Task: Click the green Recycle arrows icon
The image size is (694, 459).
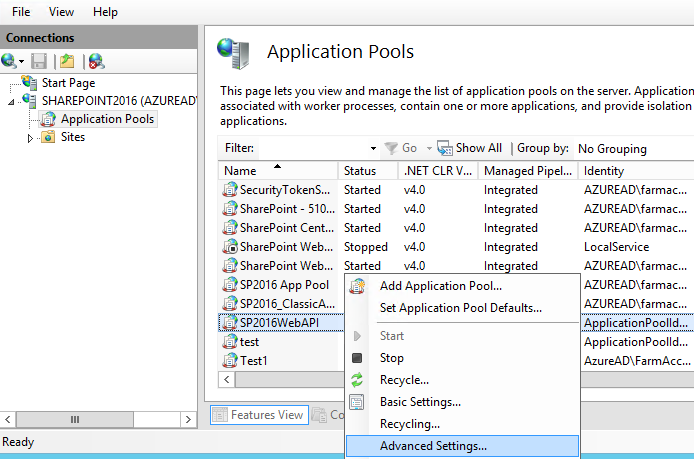Action: click(x=357, y=380)
